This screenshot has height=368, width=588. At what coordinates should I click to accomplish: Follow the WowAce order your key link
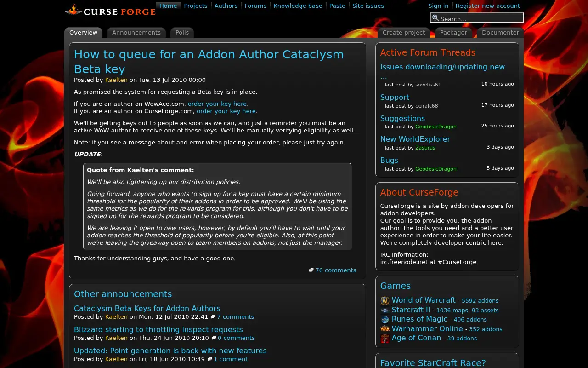click(217, 104)
